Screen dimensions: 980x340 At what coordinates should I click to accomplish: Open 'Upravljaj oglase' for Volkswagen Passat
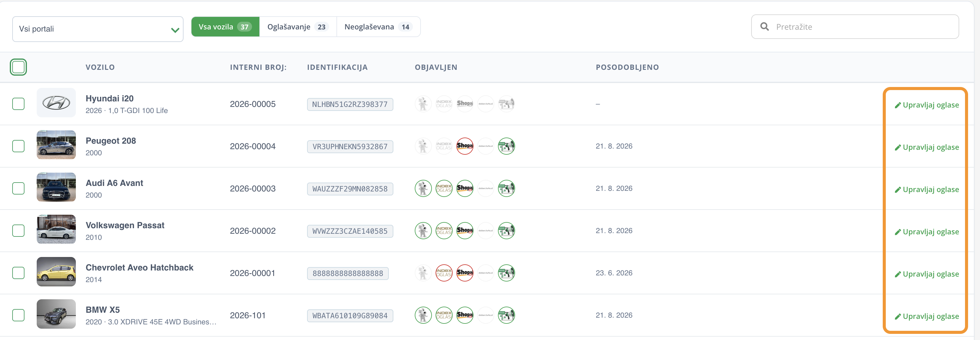tap(926, 232)
